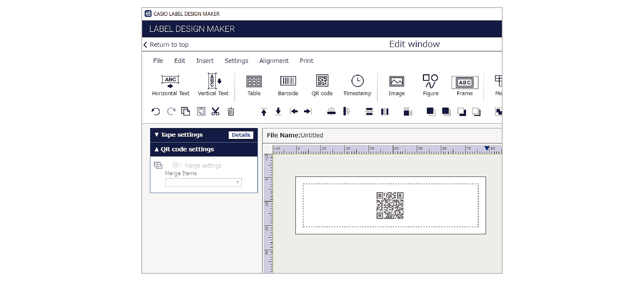Viewport: 644px width, 281px height.
Task: Insert a Table
Action: click(254, 85)
